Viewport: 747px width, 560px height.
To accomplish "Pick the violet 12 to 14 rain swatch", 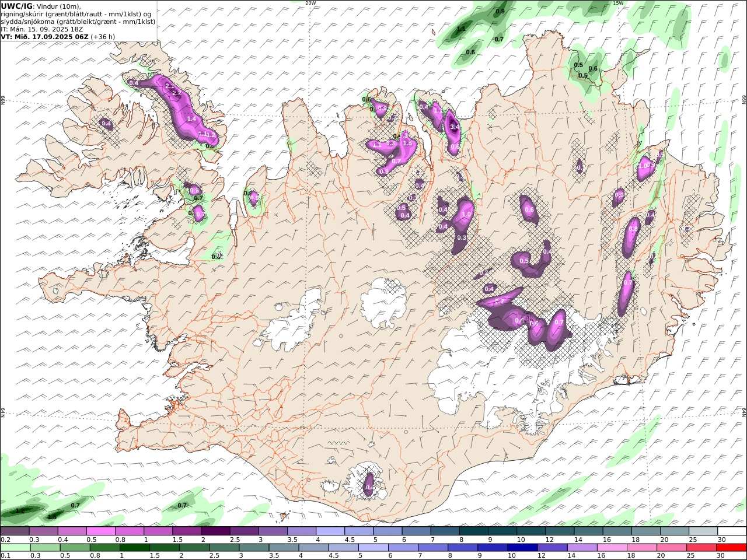I will [x=551, y=548].
